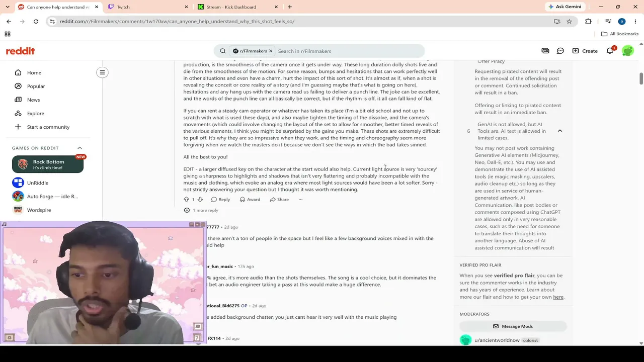Click the page vertical scrollbar thumb
644x362 pixels.
coord(641,79)
